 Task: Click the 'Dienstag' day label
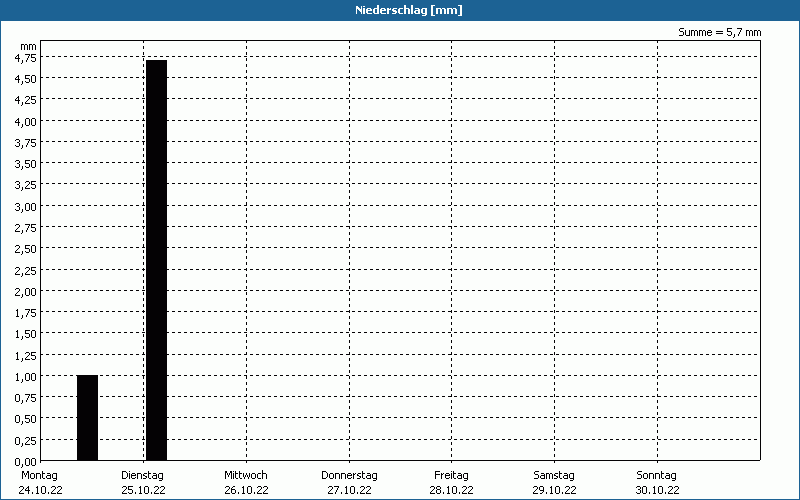coord(143,476)
